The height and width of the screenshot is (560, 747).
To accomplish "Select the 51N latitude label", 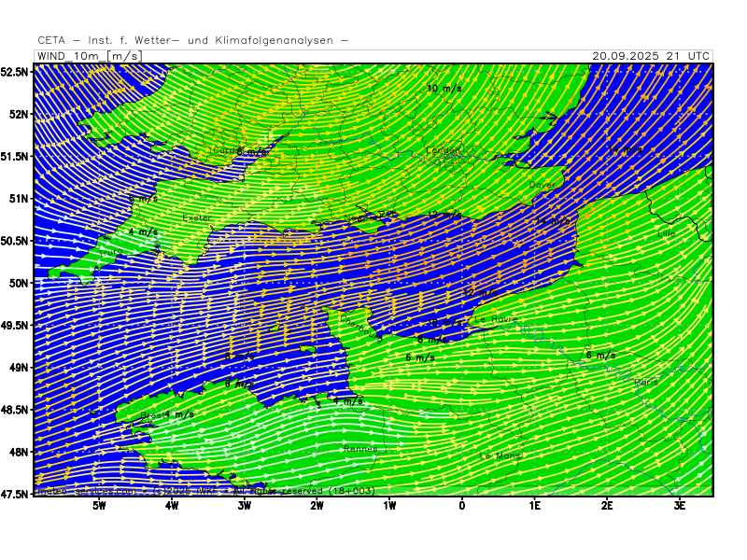I will (18, 199).
